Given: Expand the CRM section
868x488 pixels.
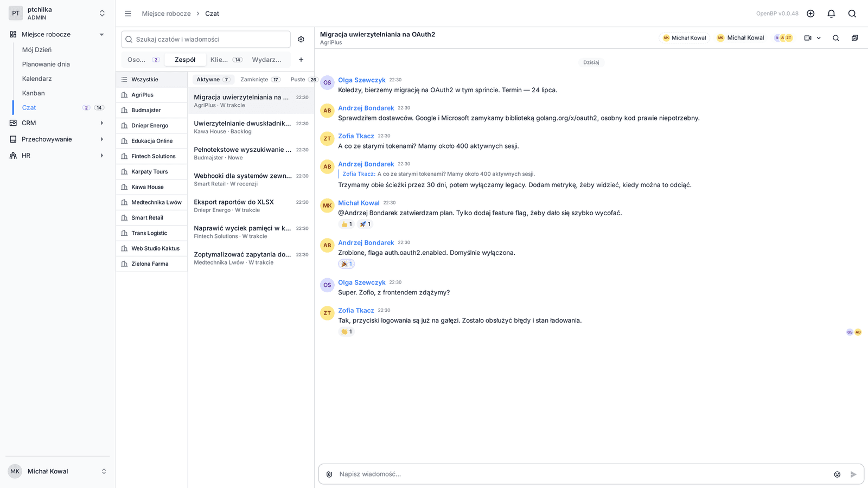Looking at the screenshot, I should coord(101,123).
